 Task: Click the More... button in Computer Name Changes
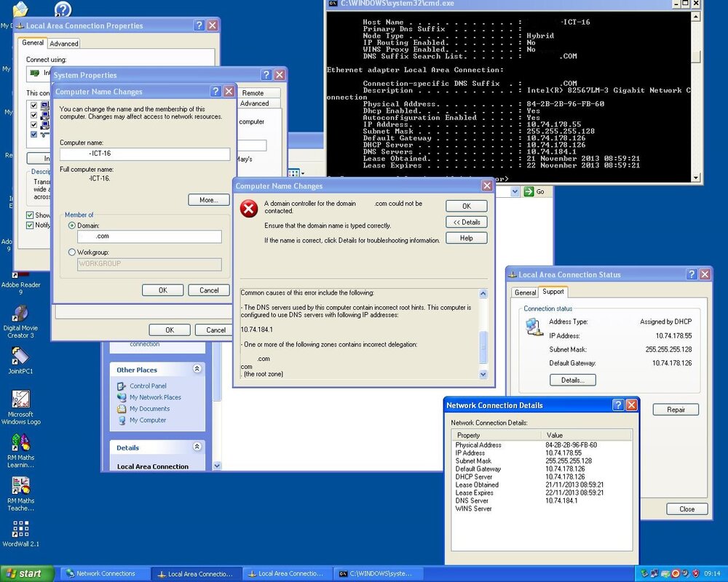(209, 200)
